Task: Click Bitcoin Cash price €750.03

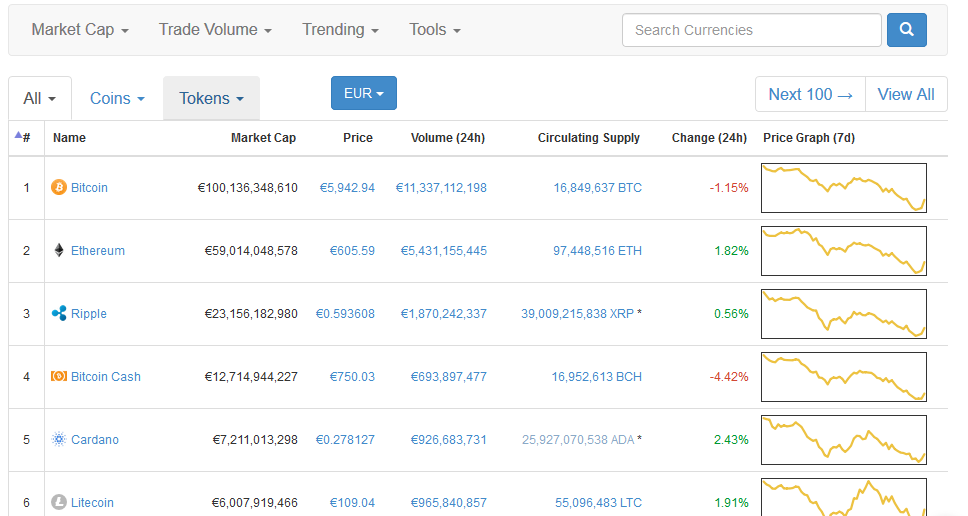Action: click(352, 377)
